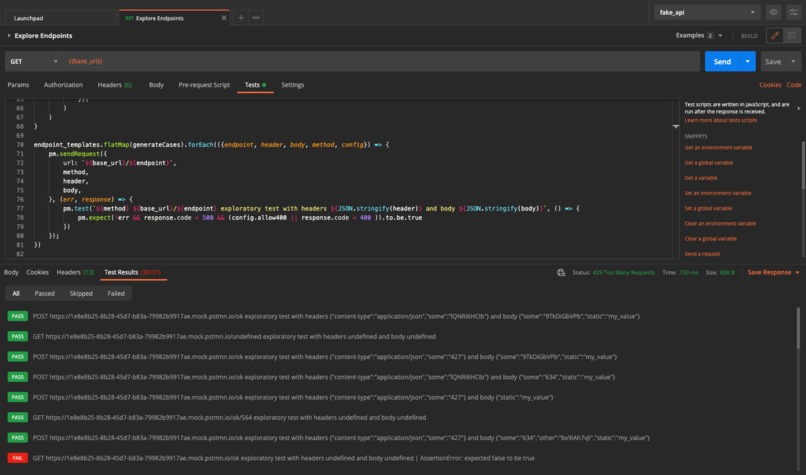Click the Explore Endpoints request title

click(x=43, y=35)
